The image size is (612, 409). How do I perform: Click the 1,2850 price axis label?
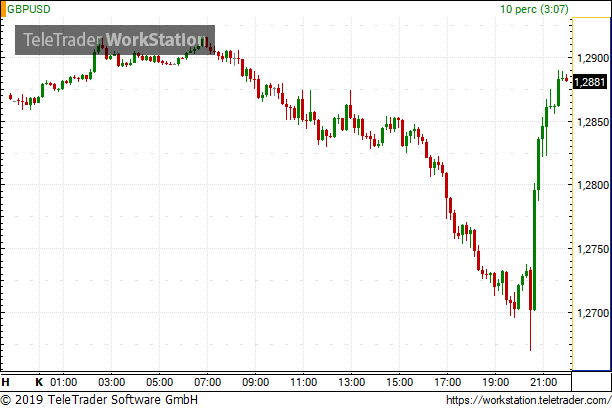point(593,122)
